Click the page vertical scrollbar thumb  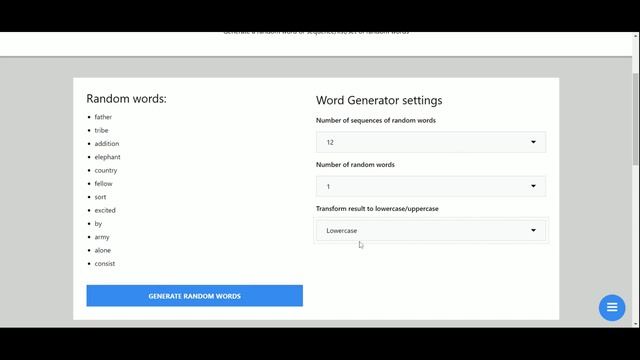[636, 119]
